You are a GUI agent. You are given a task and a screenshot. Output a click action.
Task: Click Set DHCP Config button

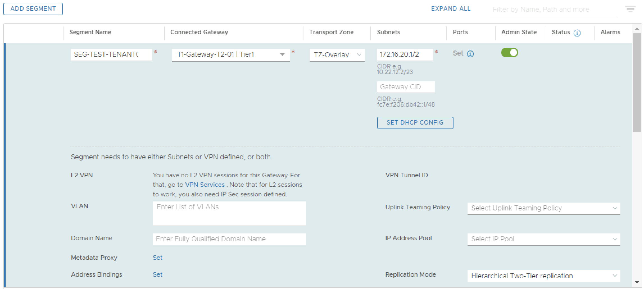pyautogui.click(x=415, y=123)
